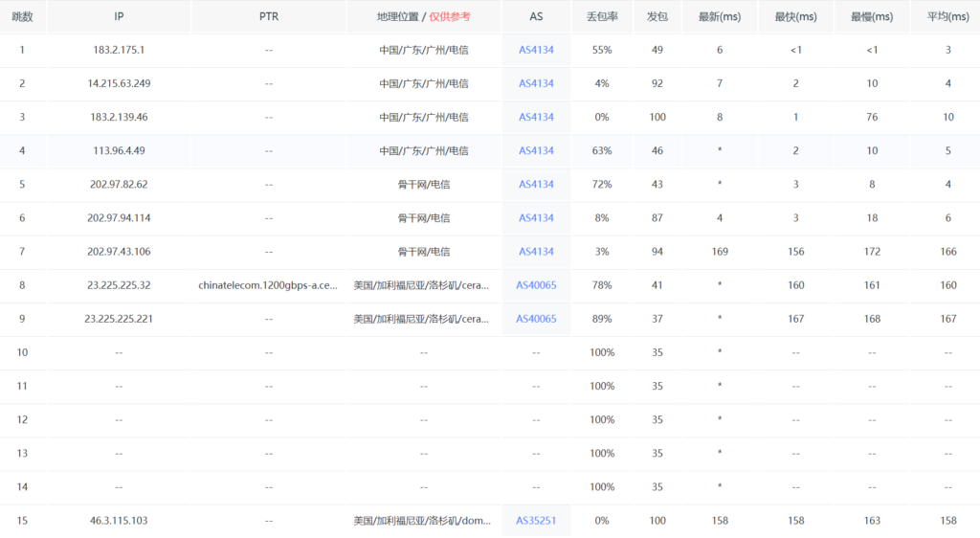Select the IP cell 202.97.82.62

(119, 184)
